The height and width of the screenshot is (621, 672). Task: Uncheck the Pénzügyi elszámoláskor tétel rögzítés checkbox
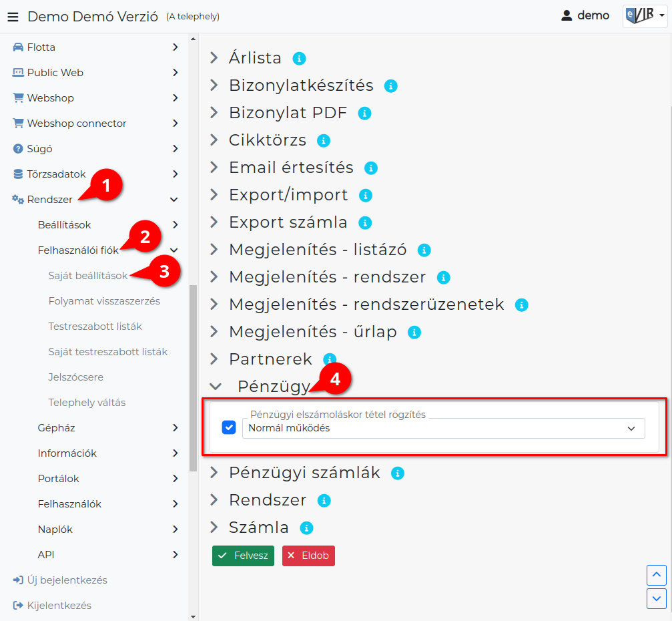pyautogui.click(x=229, y=427)
